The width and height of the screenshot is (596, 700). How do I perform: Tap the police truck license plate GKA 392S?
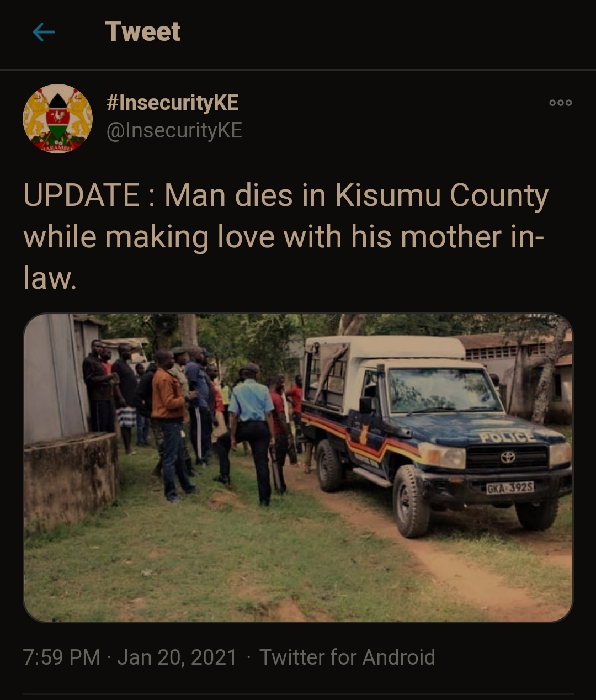tap(510, 488)
